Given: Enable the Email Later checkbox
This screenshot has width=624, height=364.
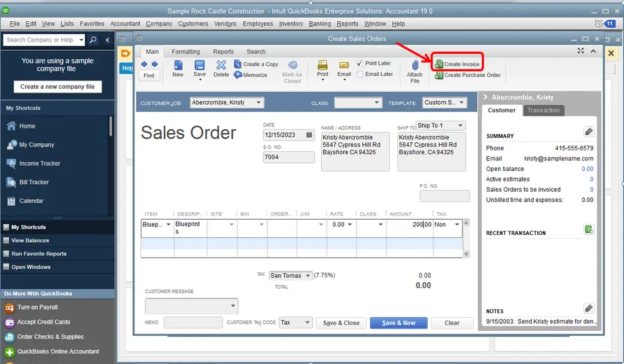Looking at the screenshot, I should point(361,74).
